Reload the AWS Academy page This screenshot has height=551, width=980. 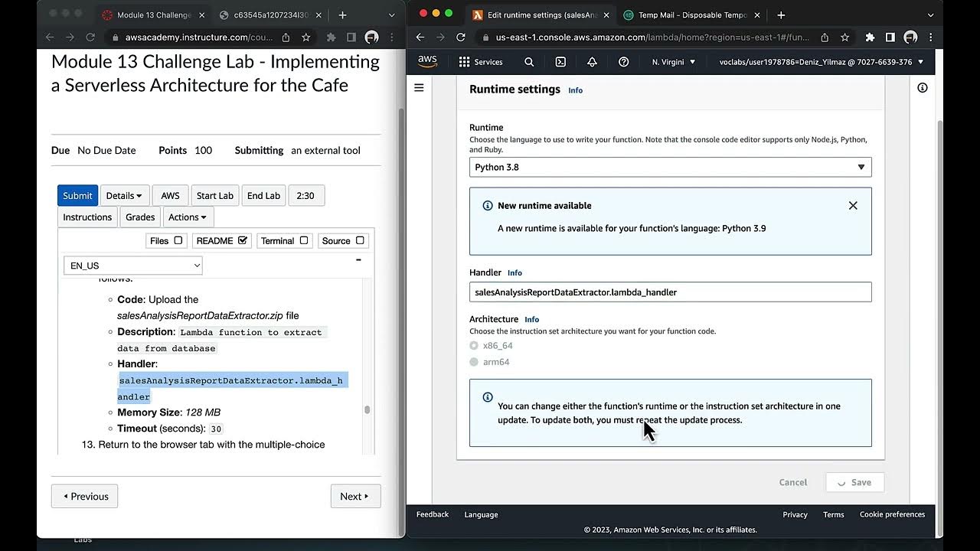point(90,37)
